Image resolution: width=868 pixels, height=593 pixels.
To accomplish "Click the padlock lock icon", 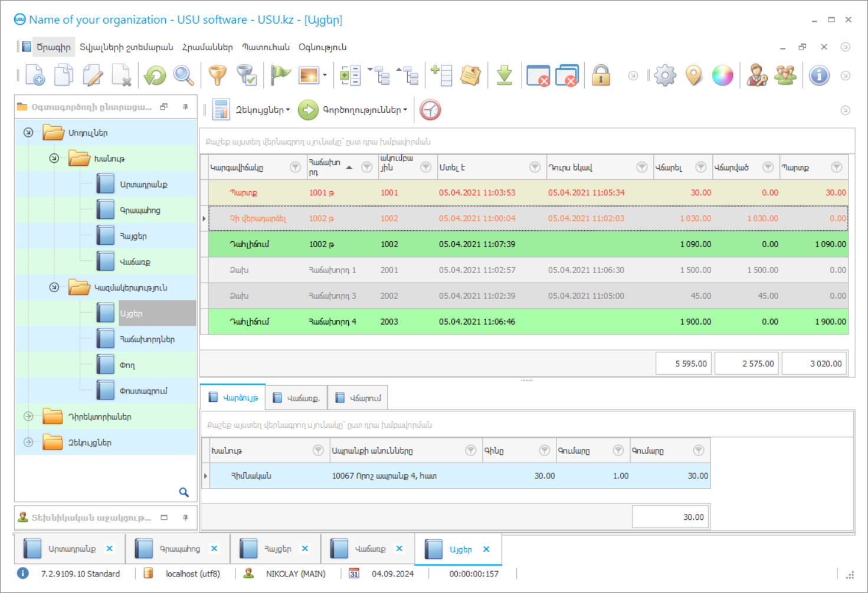I will 601,76.
